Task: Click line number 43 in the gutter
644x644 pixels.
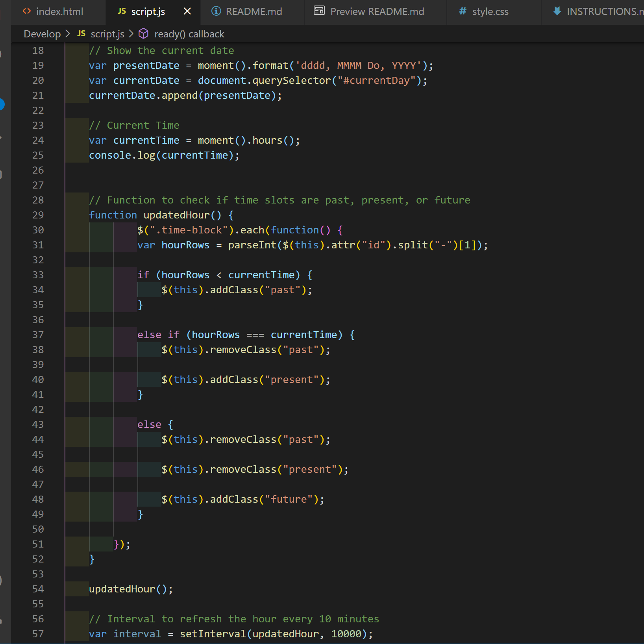Action: point(38,425)
